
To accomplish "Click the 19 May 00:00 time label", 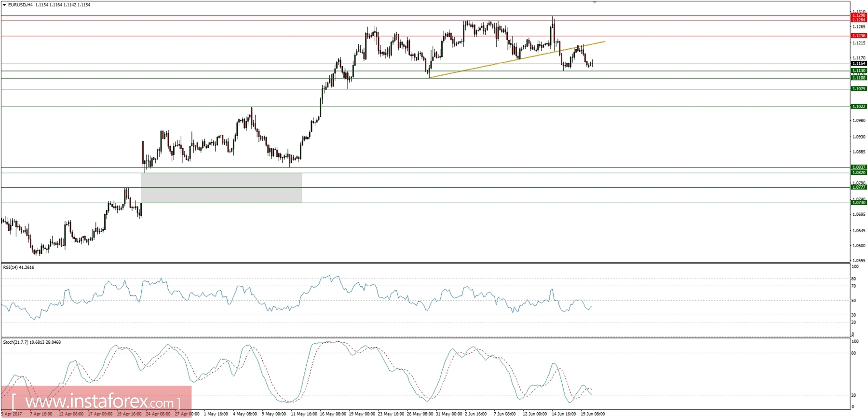I will (x=362, y=414).
